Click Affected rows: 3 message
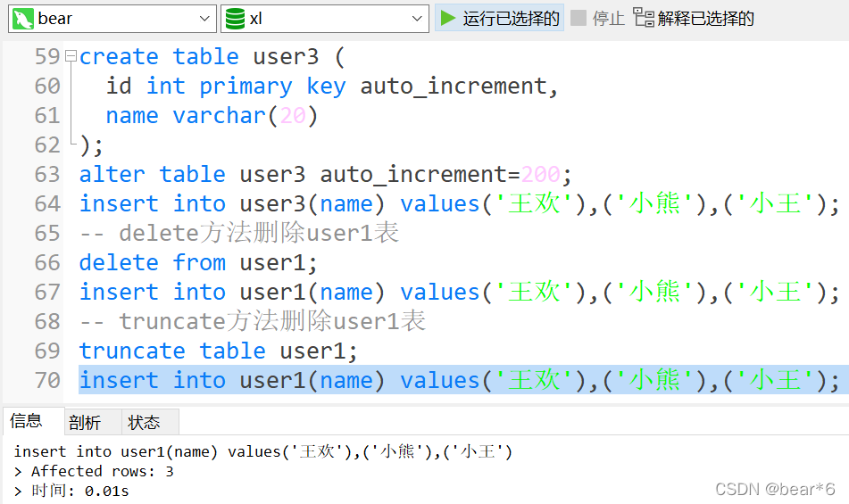 (94, 472)
